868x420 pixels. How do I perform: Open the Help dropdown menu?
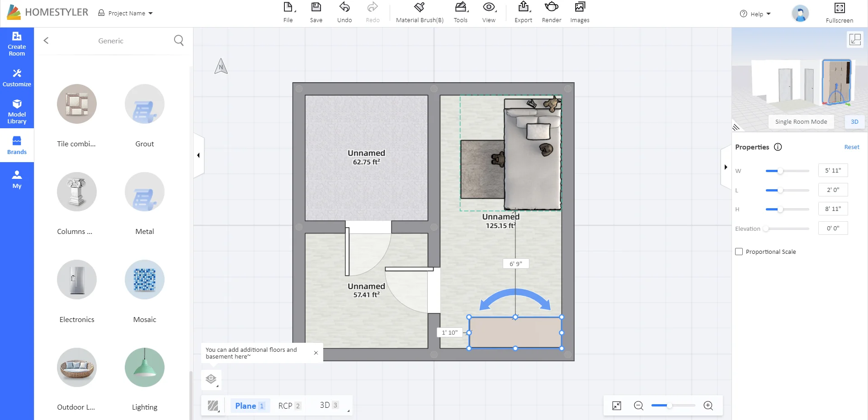[755, 14]
